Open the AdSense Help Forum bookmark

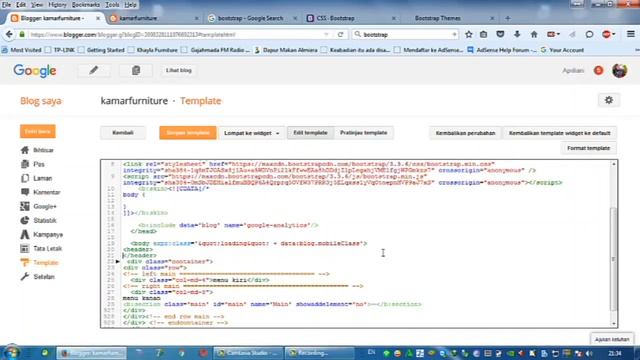click(x=502, y=50)
